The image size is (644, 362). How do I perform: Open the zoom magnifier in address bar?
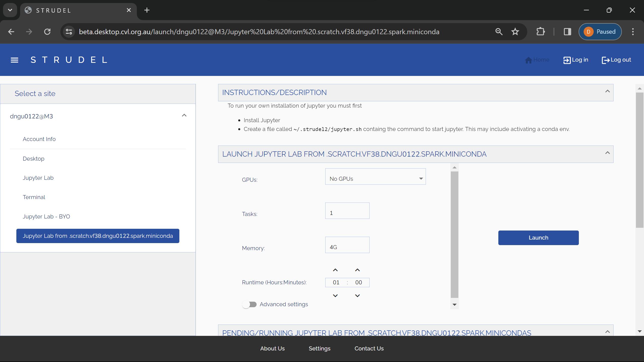point(499,32)
